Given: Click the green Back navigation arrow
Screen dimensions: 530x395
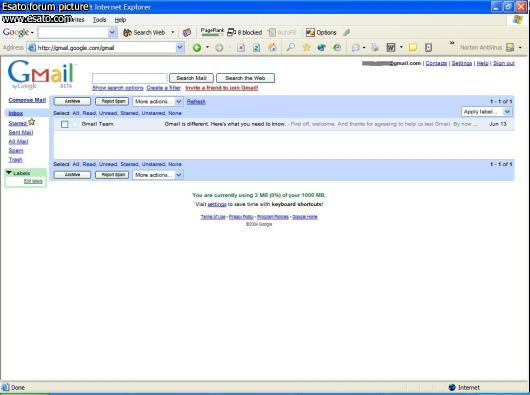Looking at the screenshot, I should point(197,48).
